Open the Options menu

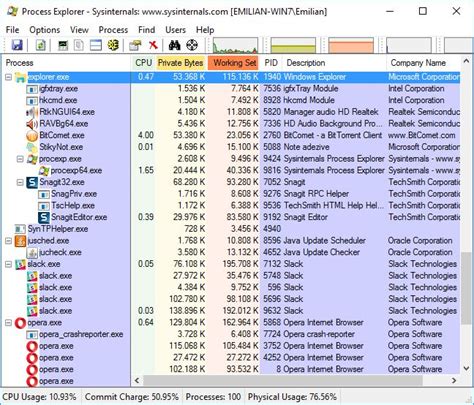click(45, 30)
